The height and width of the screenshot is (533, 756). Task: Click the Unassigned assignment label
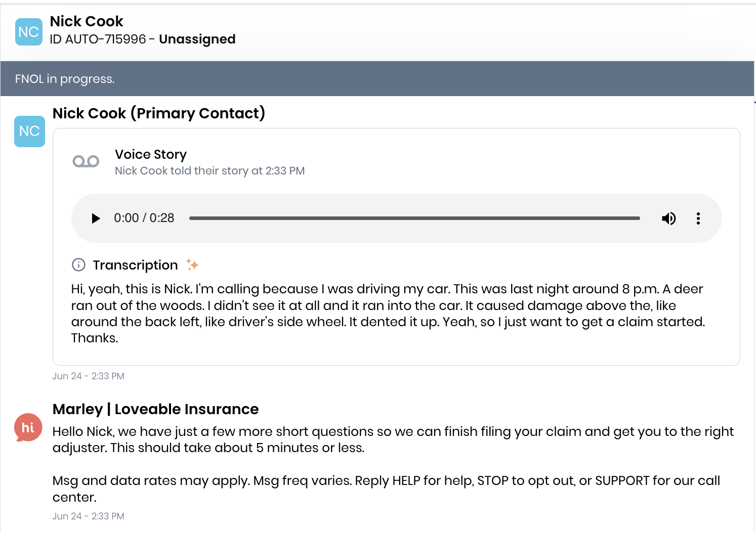(x=197, y=39)
